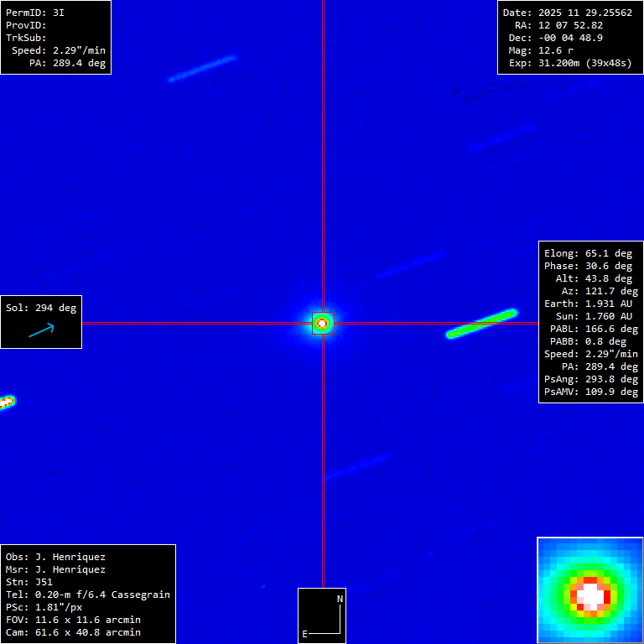Click the blue solar direction arrow

pos(41,331)
